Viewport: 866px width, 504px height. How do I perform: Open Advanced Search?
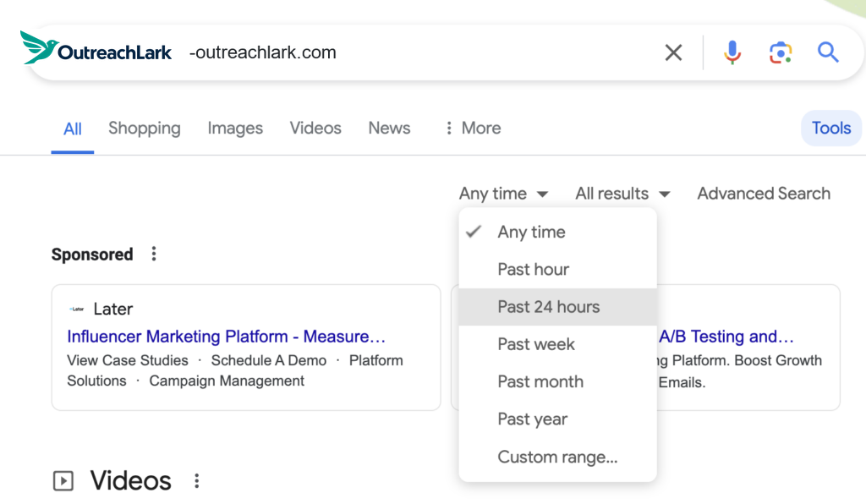coord(764,194)
